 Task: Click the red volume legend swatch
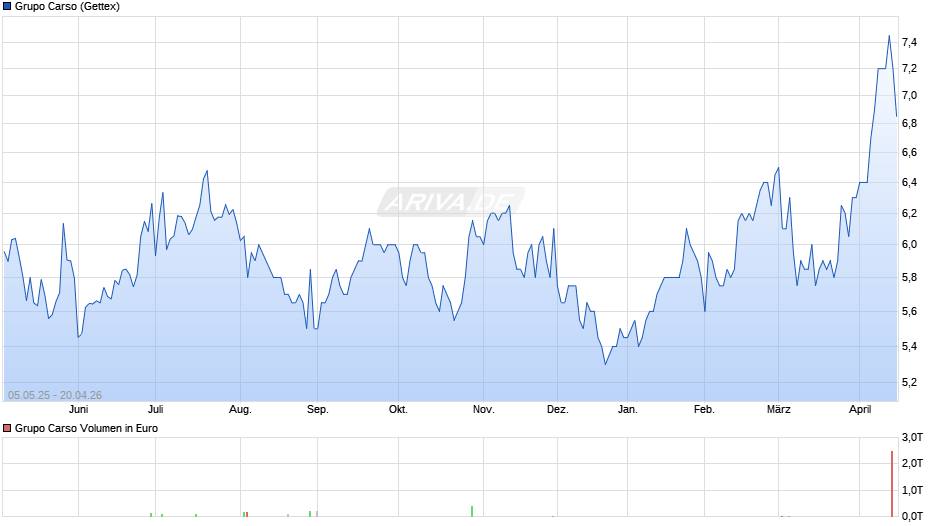7,428
